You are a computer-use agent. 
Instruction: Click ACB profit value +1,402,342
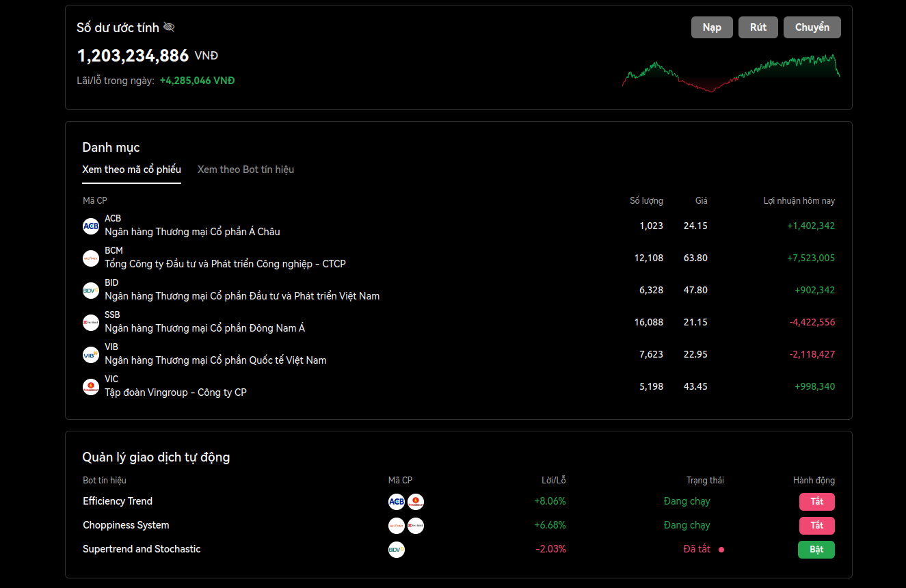tap(811, 226)
